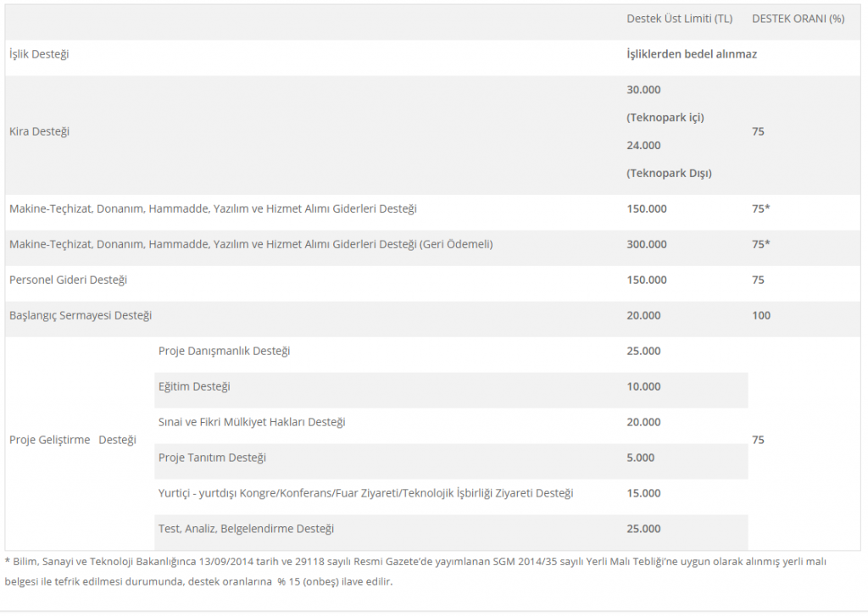Image resolution: width=868 pixels, height=616 pixels.
Task: Click the "Eğitim Desteği" sub-row label
Action: [x=194, y=387]
